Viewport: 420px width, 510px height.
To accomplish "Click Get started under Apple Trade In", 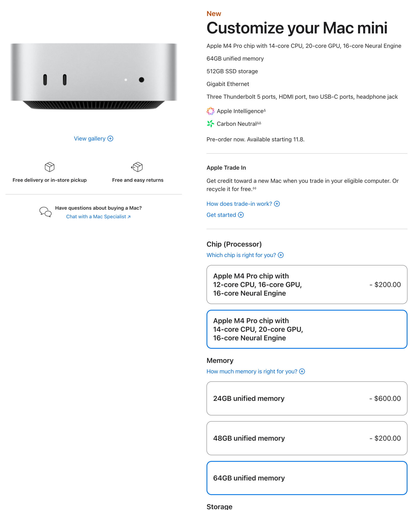I will click(x=221, y=215).
